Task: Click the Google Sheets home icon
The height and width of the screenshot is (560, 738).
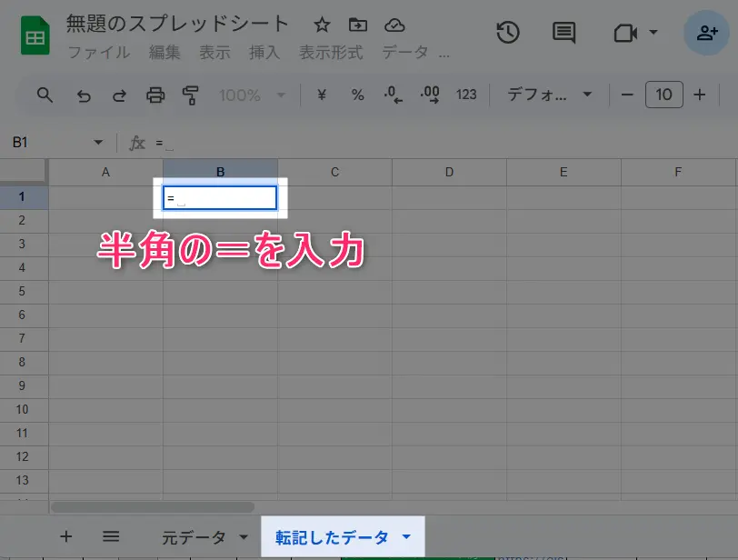Action: 35,36
